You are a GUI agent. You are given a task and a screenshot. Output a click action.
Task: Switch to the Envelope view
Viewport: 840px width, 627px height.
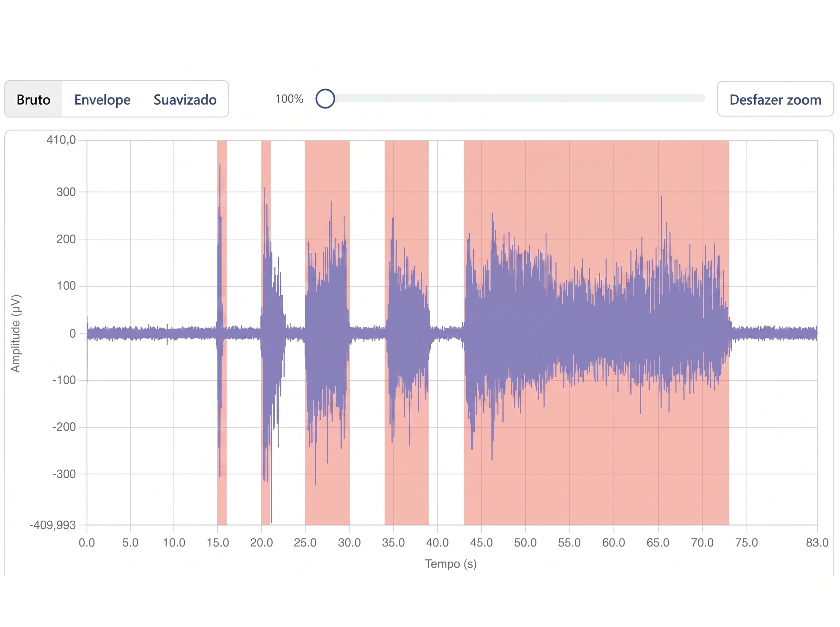coord(102,99)
